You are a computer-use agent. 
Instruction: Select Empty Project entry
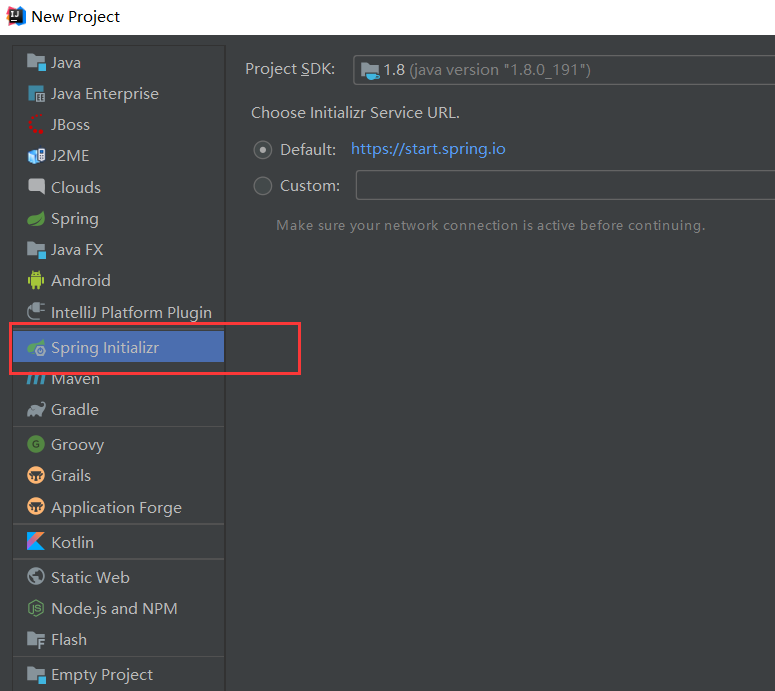(119, 675)
